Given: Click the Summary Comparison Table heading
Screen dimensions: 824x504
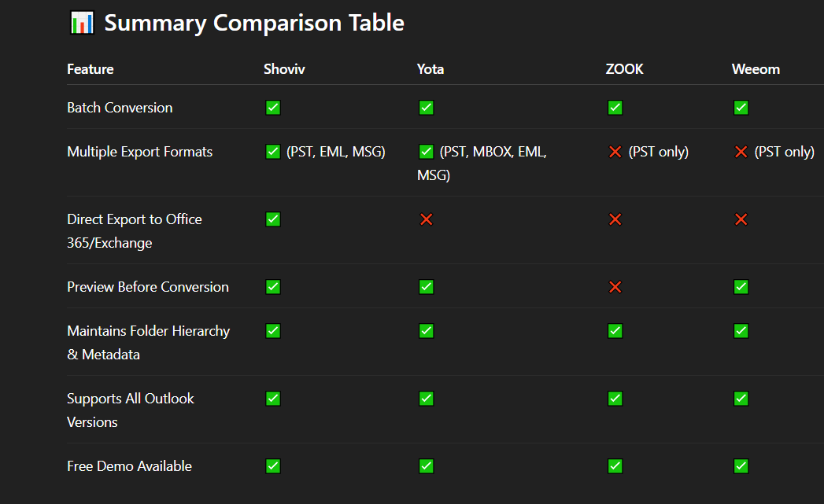Looking at the screenshot, I should [254, 23].
